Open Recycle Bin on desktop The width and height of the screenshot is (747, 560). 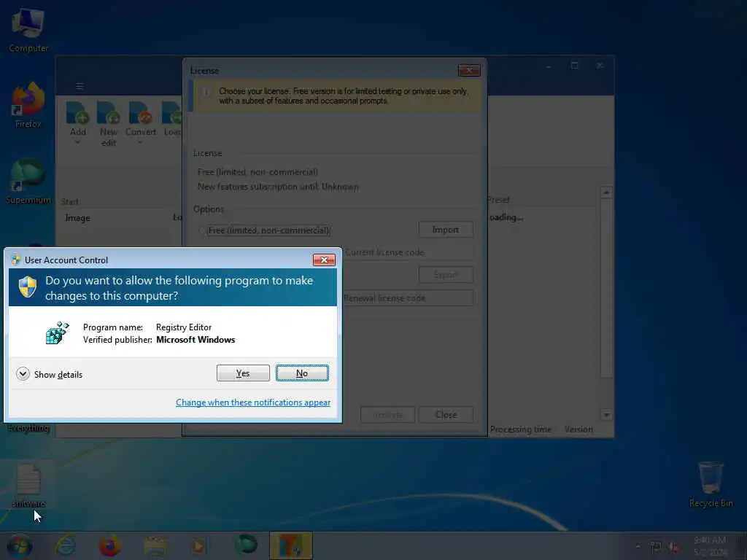(711, 484)
